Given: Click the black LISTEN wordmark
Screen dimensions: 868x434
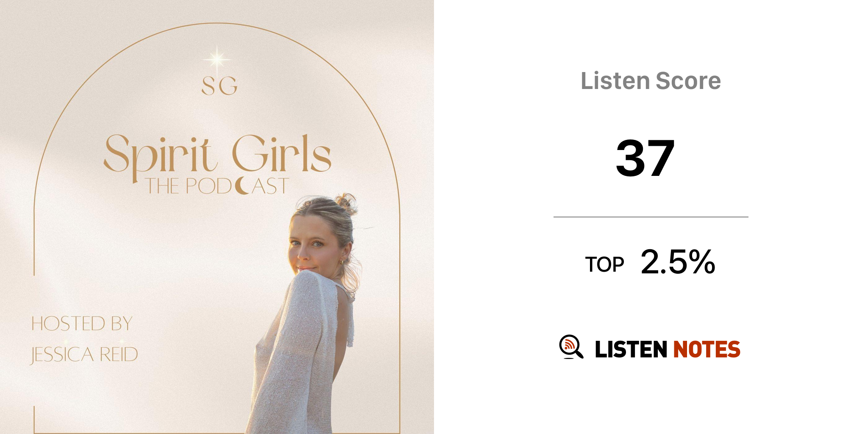Looking at the screenshot, I should tap(631, 349).
